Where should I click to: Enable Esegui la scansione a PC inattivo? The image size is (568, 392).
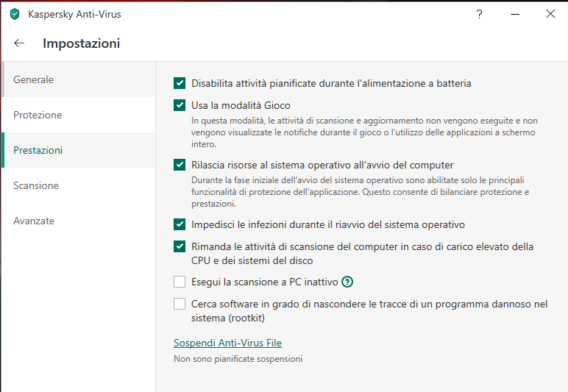[180, 282]
